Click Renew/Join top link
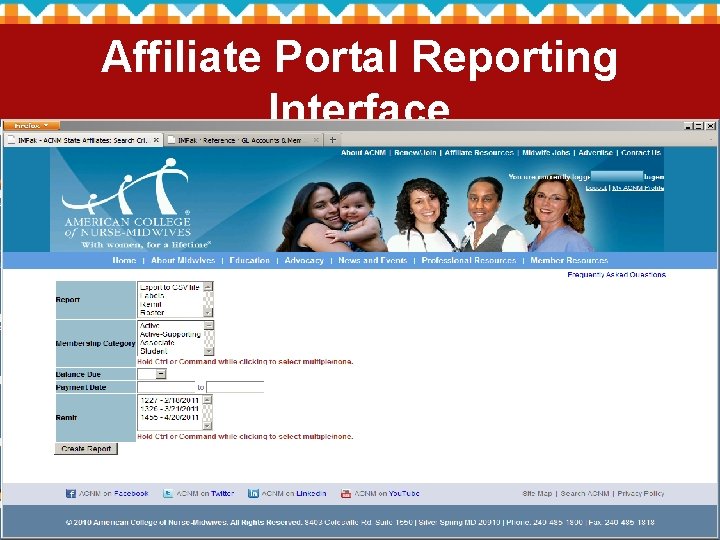 [x=415, y=152]
